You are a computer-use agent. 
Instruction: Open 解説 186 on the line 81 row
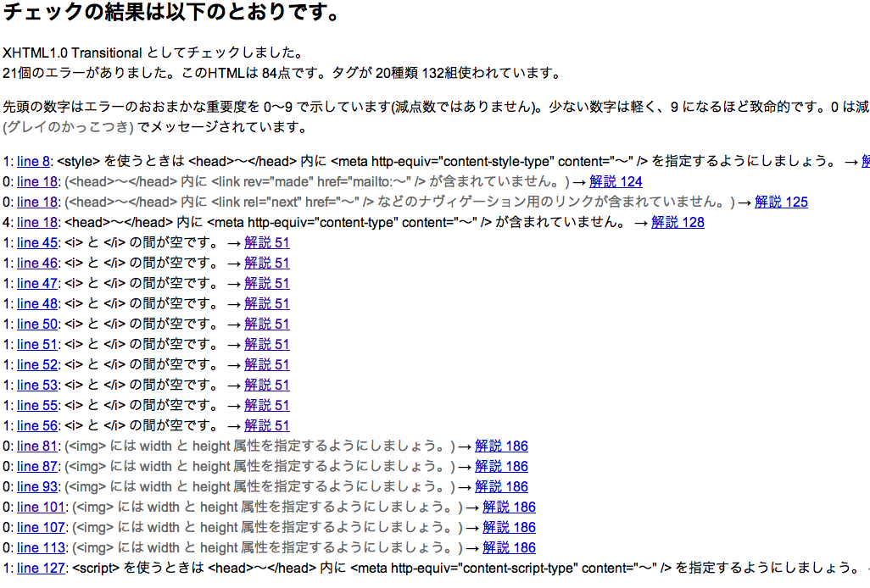pos(501,446)
